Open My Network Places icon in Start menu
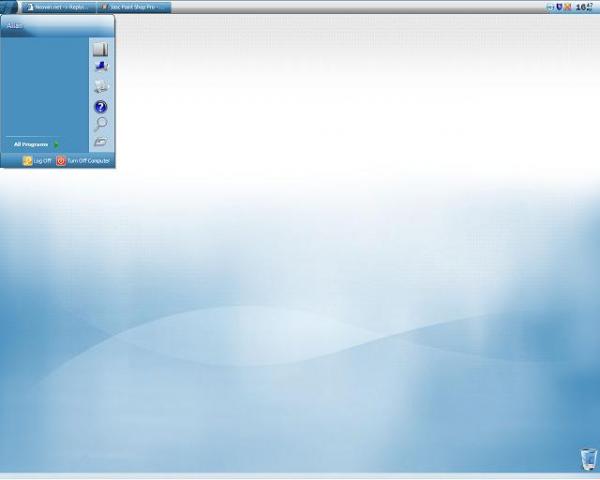600x480 pixels. coord(101,67)
